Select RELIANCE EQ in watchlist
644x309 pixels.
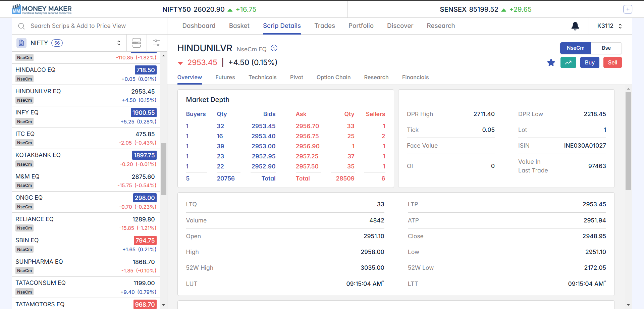(x=86, y=223)
